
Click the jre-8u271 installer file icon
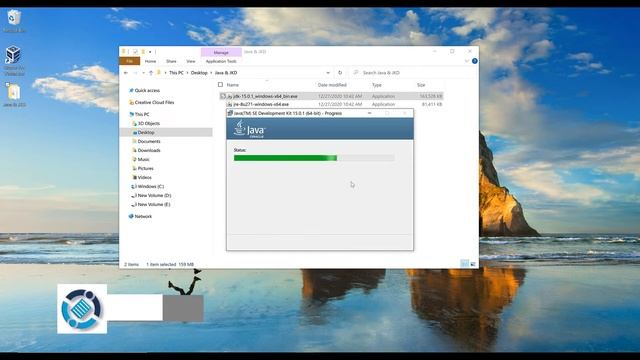click(230, 104)
